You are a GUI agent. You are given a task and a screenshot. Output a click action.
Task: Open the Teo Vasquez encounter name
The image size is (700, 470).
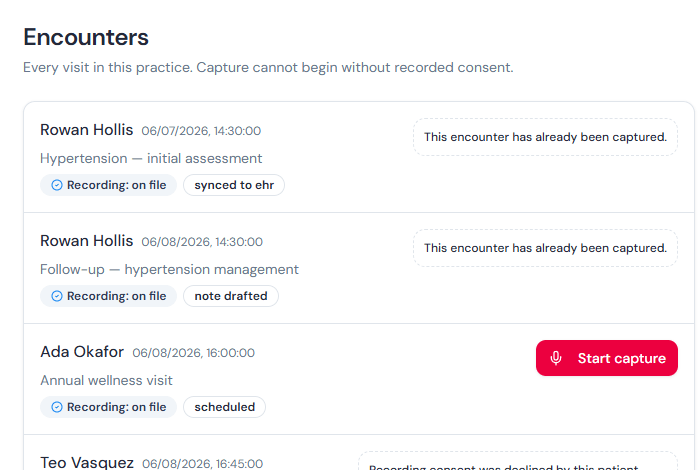pos(87,462)
